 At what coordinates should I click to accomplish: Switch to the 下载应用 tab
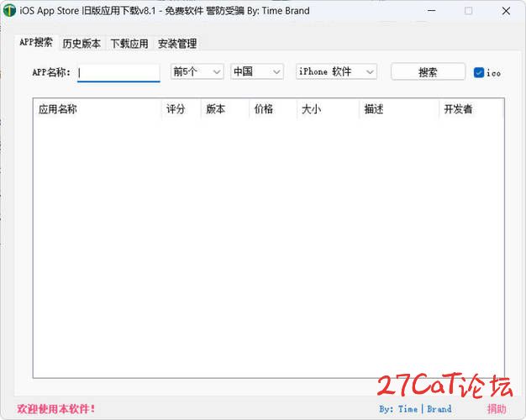point(129,44)
